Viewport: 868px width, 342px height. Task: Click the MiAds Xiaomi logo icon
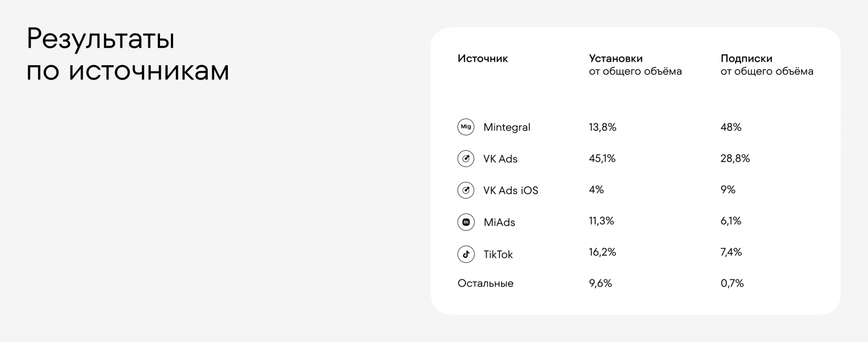pos(465,222)
